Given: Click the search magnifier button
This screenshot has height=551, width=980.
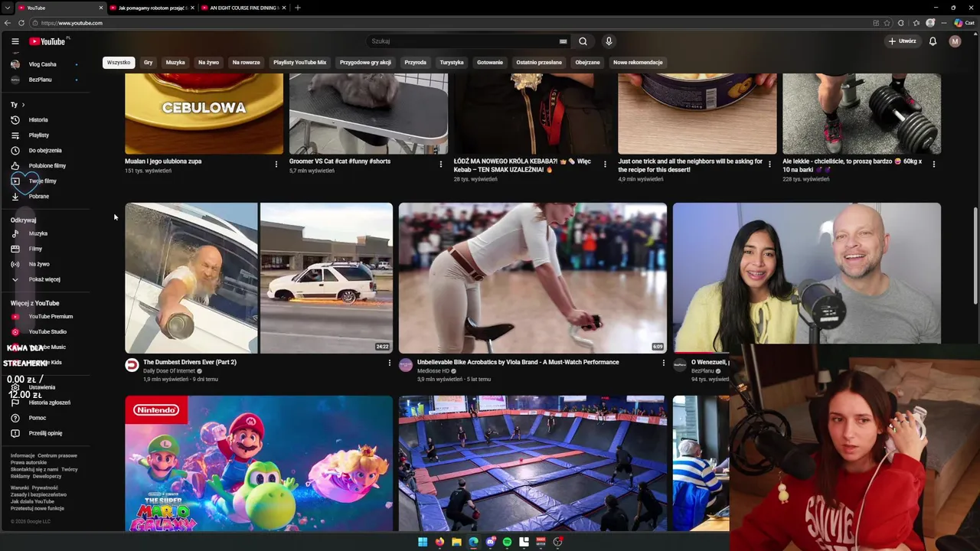Looking at the screenshot, I should pos(583,41).
